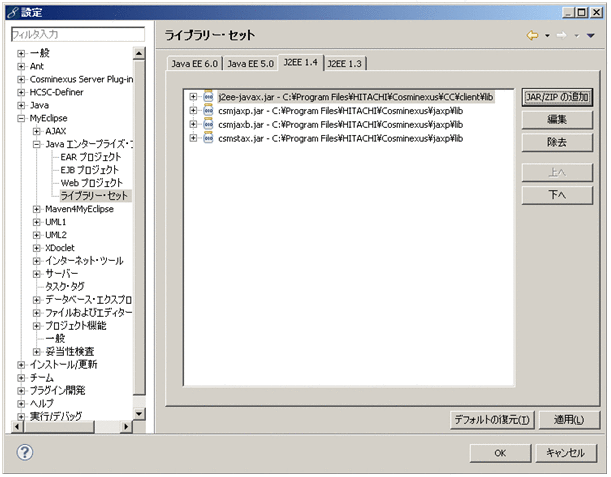Click the jar icon of j2ee-javax.jar

pos(208,97)
